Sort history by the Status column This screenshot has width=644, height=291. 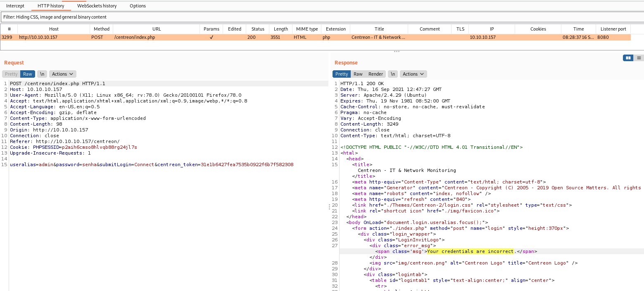[258, 29]
